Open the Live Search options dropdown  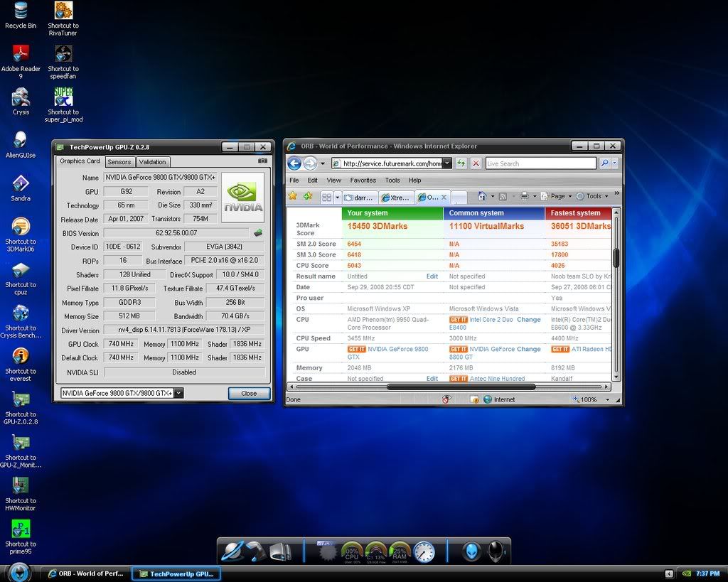point(615,163)
